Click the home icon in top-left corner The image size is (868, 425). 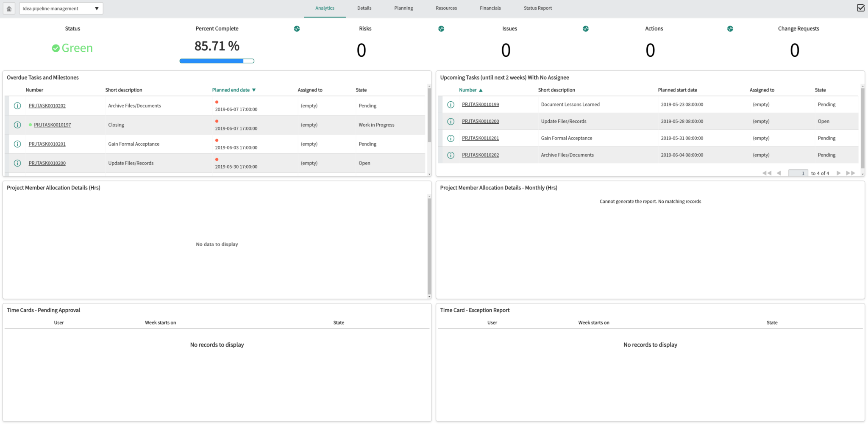pyautogui.click(x=9, y=8)
